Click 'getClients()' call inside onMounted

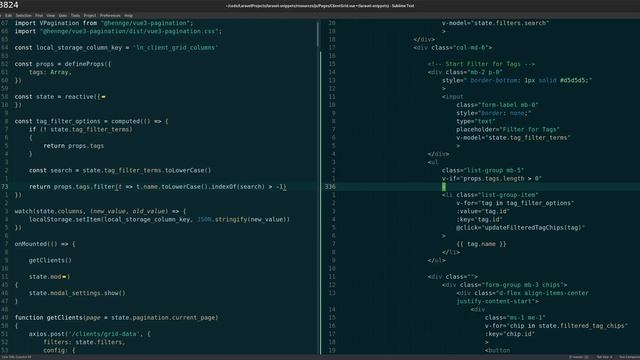50,260
